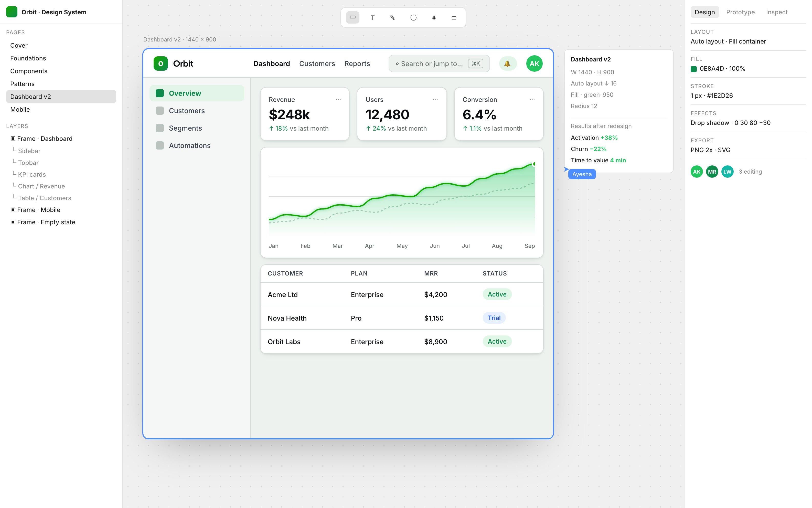Click the 0E8A4D fill color swatch

click(x=693, y=69)
